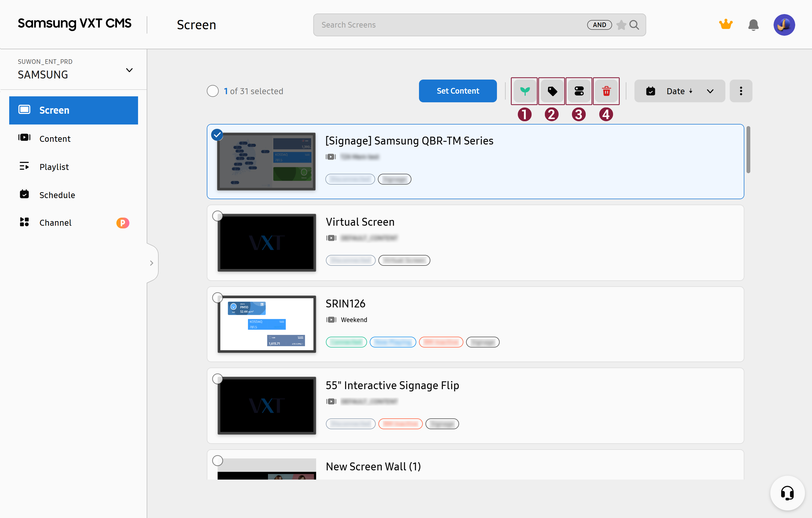Viewport: 812px width, 518px height.
Task: Click the green status tag on SRIN126
Action: (x=346, y=342)
